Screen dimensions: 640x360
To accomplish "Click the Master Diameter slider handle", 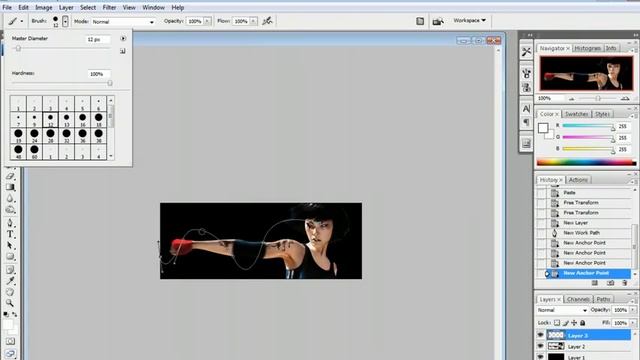I will [18, 49].
